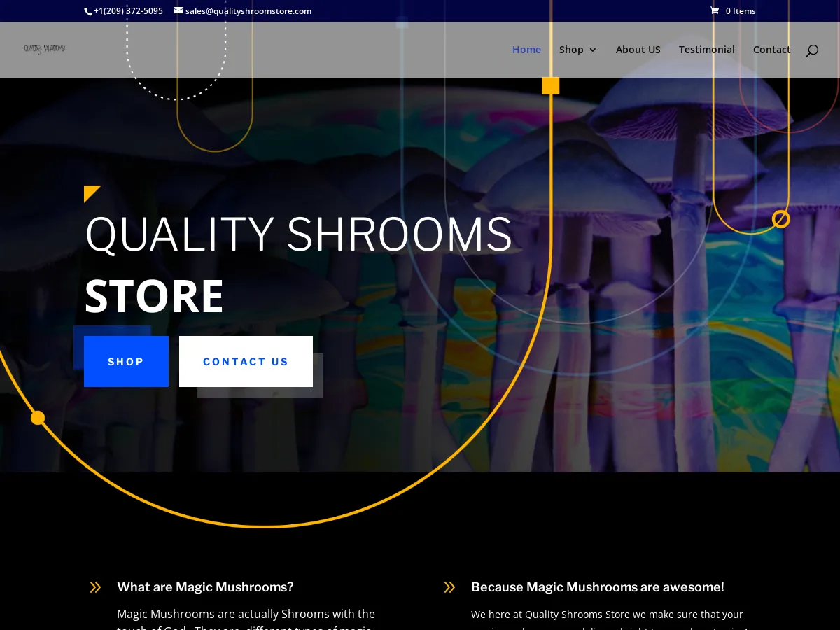Expand the Shop dropdown menu

(571, 50)
